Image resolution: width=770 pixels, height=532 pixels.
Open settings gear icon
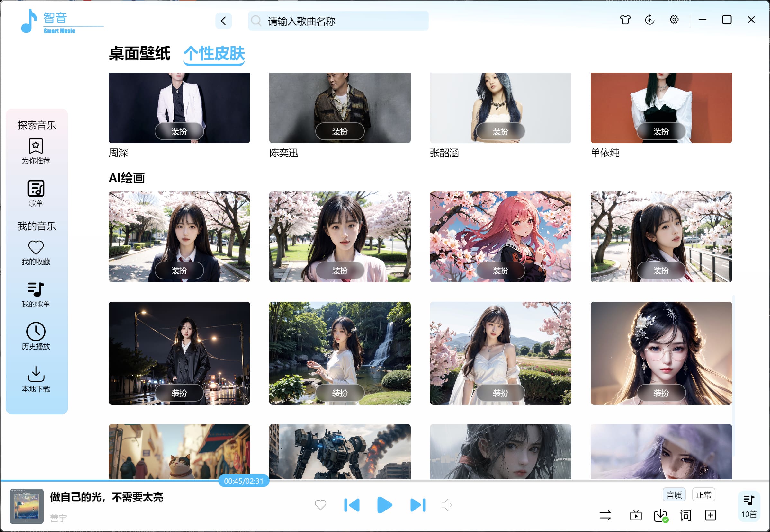[674, 20]
